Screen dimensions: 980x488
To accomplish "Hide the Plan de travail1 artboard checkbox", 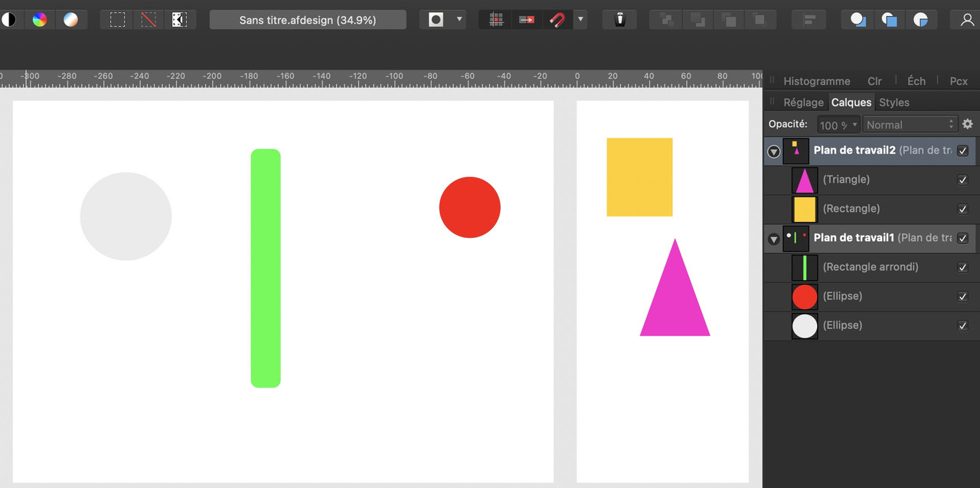I will [x=963, y=238].
